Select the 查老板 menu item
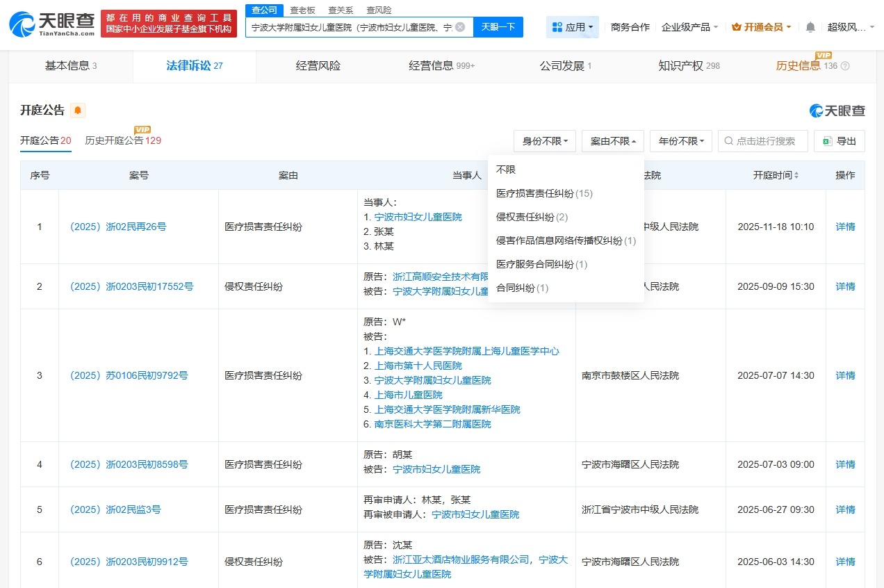 (x=302, y=10)
